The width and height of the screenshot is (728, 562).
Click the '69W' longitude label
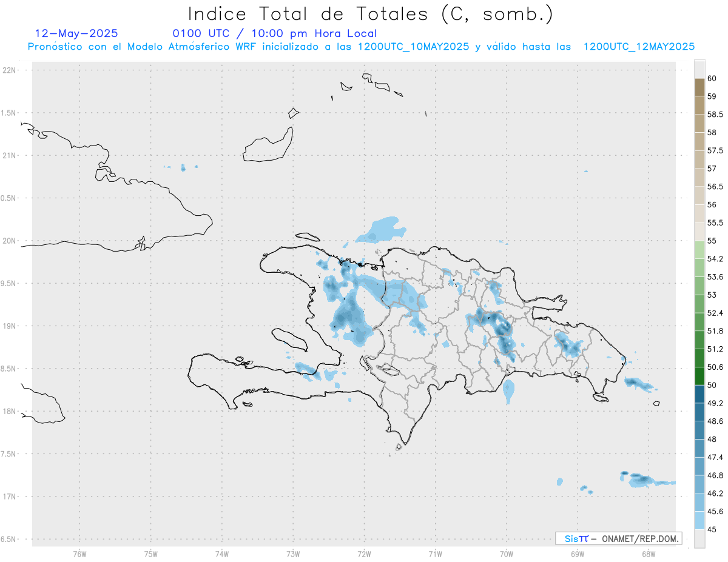pyautogui.click(x=578, y=555)
